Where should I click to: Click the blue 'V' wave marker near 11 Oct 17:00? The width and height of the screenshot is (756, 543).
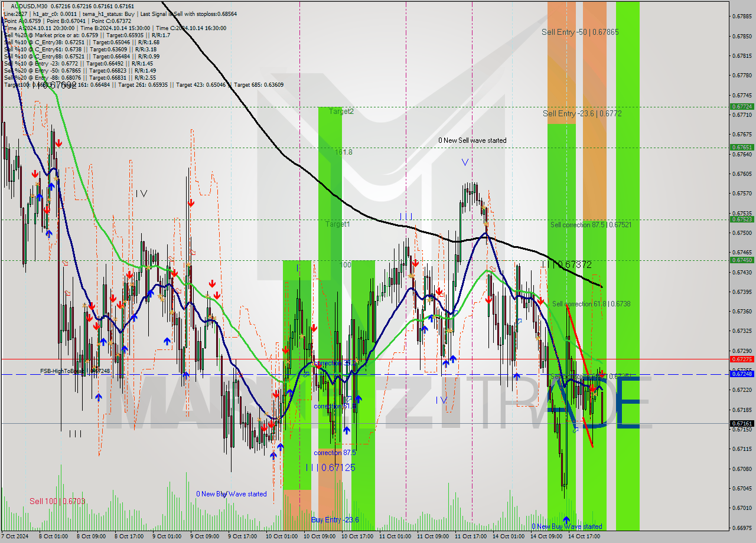(x=465, y=162)
